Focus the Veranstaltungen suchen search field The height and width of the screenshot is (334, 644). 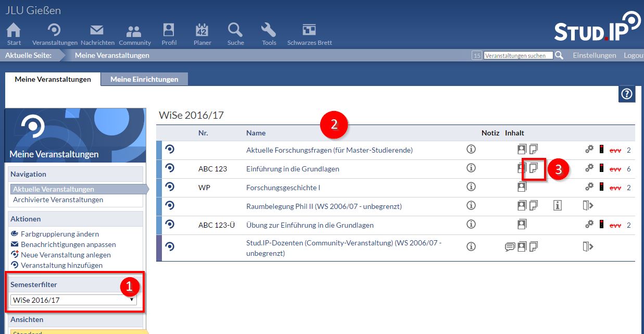[x=518, y=55]
